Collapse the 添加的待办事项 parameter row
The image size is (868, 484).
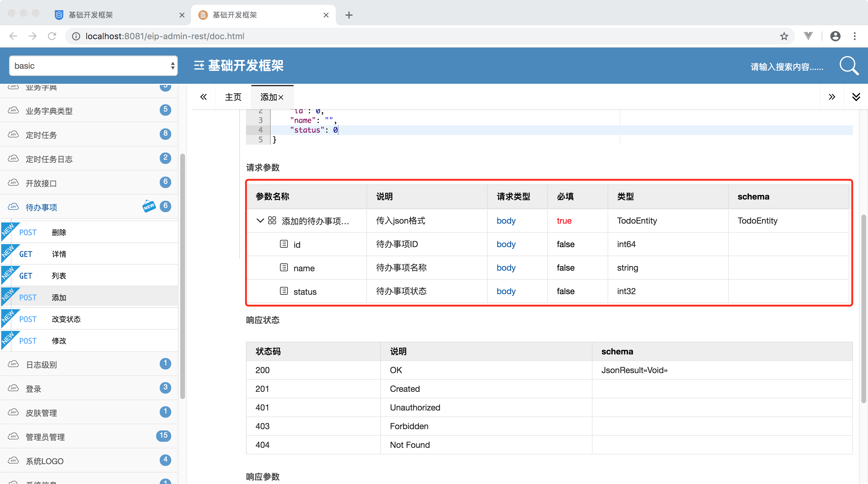(x=260, y=221)
